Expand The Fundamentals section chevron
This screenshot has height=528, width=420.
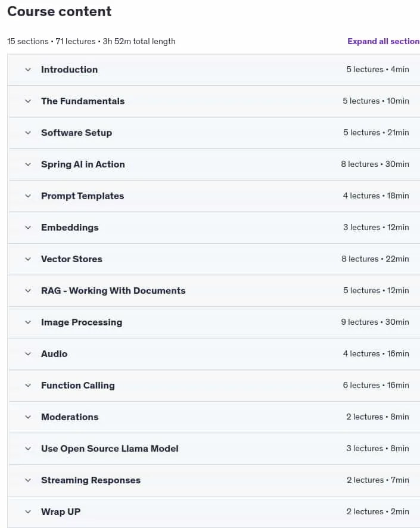(x=28, y=101)
